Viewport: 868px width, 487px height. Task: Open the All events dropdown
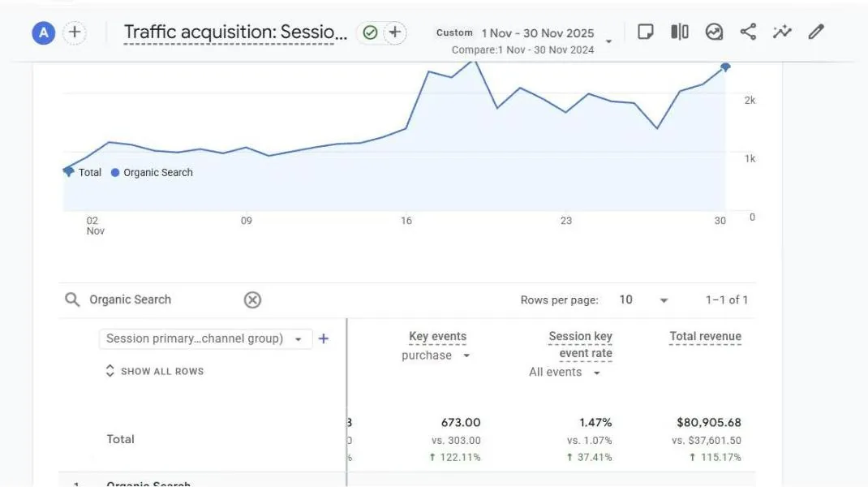pyautogui.click(x=564, y=373)
